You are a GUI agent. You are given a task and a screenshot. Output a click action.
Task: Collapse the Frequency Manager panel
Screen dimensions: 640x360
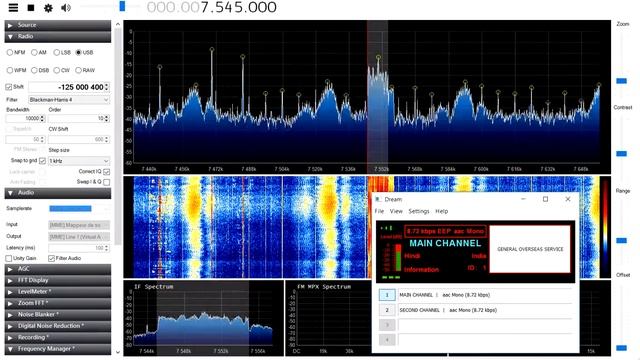[x=58, y=349]
